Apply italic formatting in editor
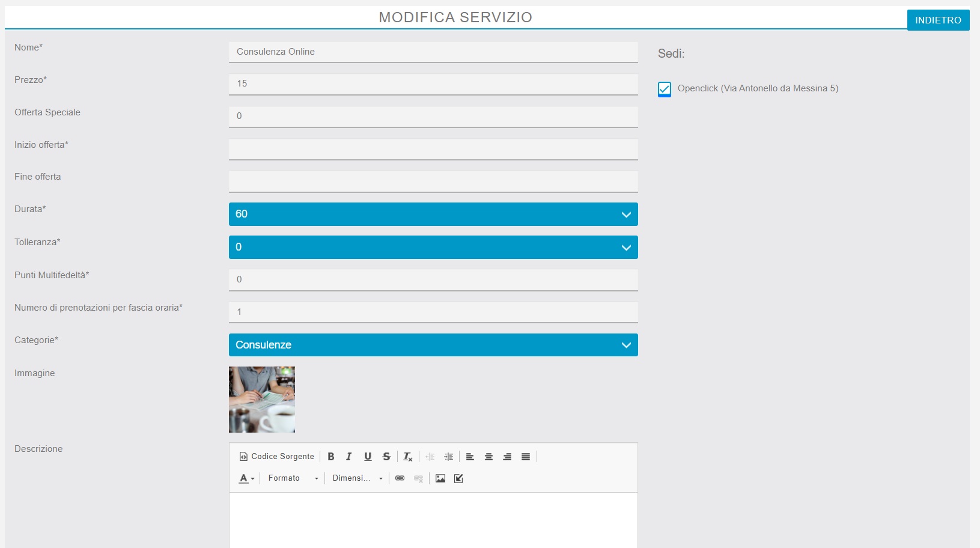The image size is (980, 548). pyautogui.click(x=348, y=457)
